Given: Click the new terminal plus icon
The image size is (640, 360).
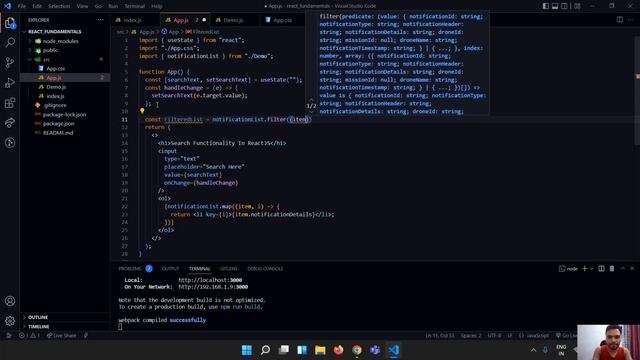Looking at the screenshot, I should click(x=584, y=269).
